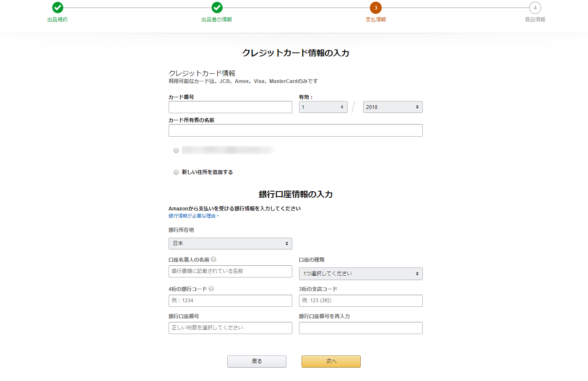Expand the 銀行所在地 country dropdown
Viewport: 588px width, 381px height.
pos(230,244)
